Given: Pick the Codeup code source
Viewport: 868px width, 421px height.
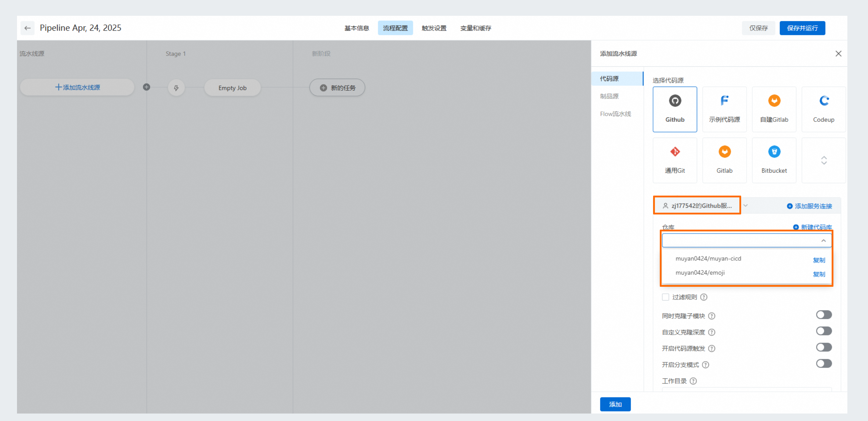Looking at the screenshot, I should click(x=823, y=109).
